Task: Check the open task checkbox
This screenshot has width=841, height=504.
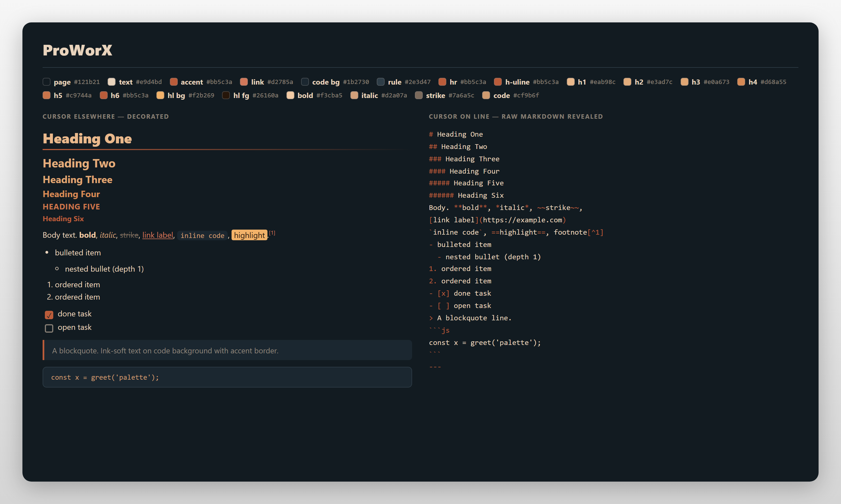Action: coord(49,328)
